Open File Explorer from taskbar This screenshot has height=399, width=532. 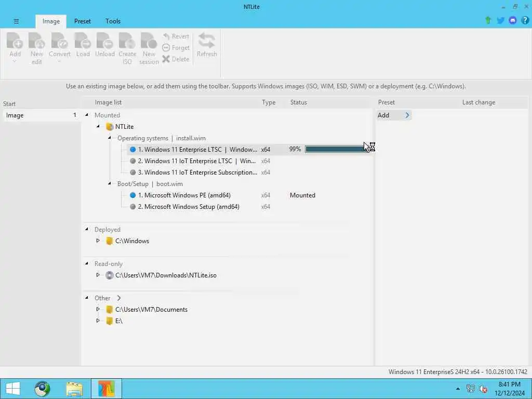(x=74, y=389)
